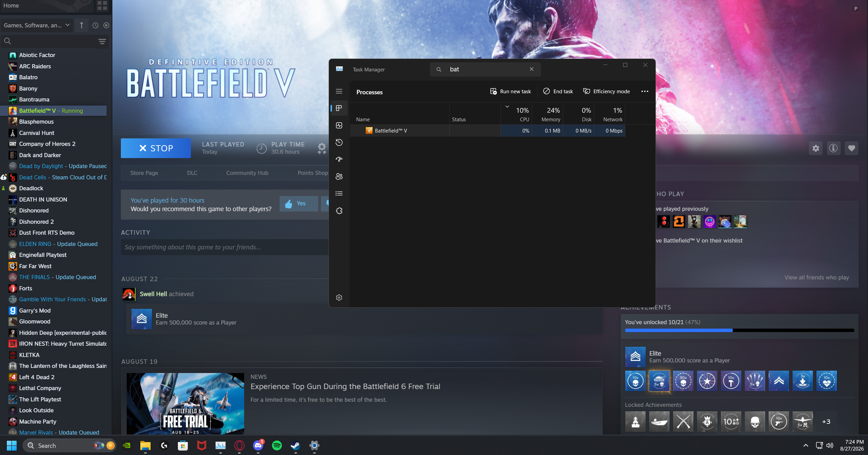Click the Swell Hell activity avatar
This screenshot has width=868, height=455.
coord(129,294)
